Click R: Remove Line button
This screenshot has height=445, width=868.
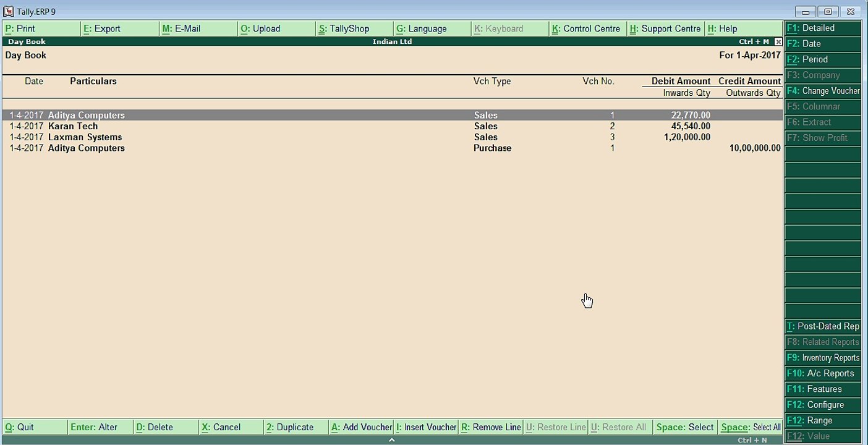491,427
